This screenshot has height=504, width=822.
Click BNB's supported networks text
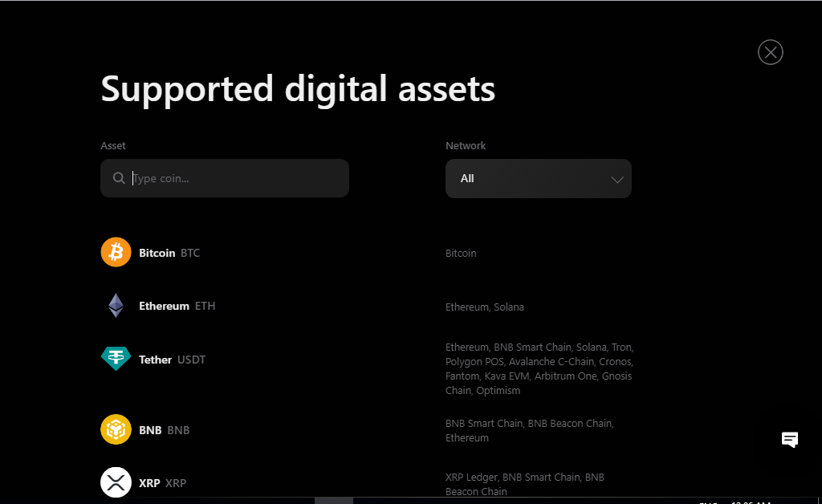[x=530, y=430]
